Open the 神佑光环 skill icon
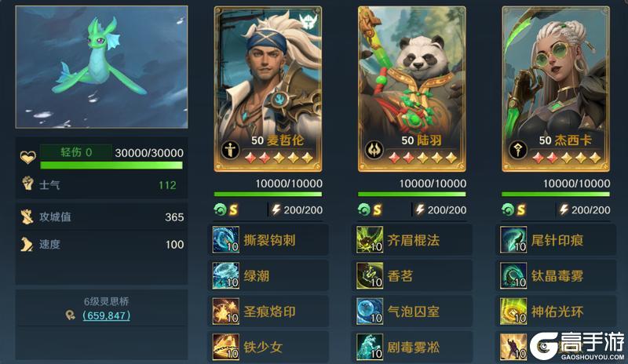Screen dimensions: 628x364 coord(513,311)
